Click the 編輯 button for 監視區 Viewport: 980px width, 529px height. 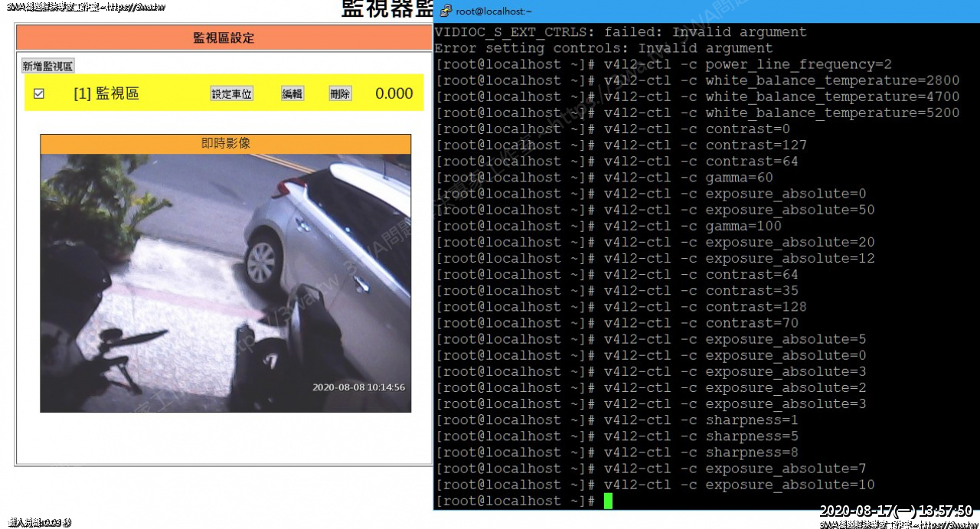point(292,93)
